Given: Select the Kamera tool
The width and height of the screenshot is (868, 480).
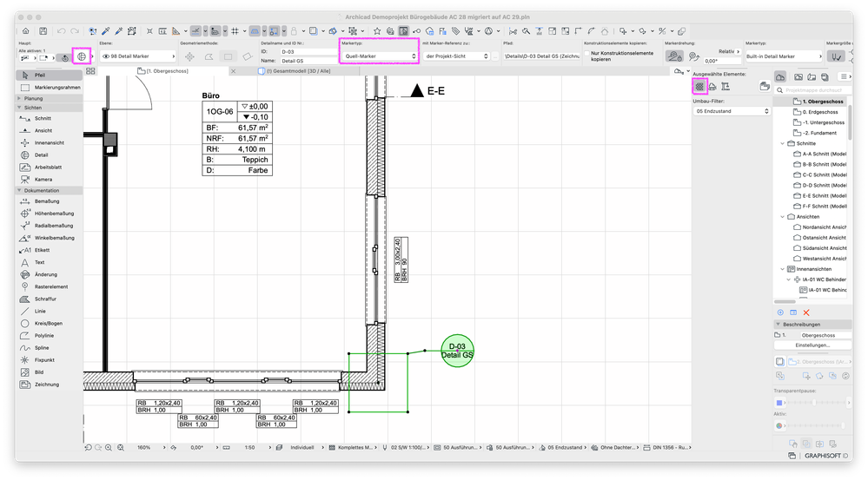Looking at the screenshot, I should pyautogui.click(x=43, y=179).
